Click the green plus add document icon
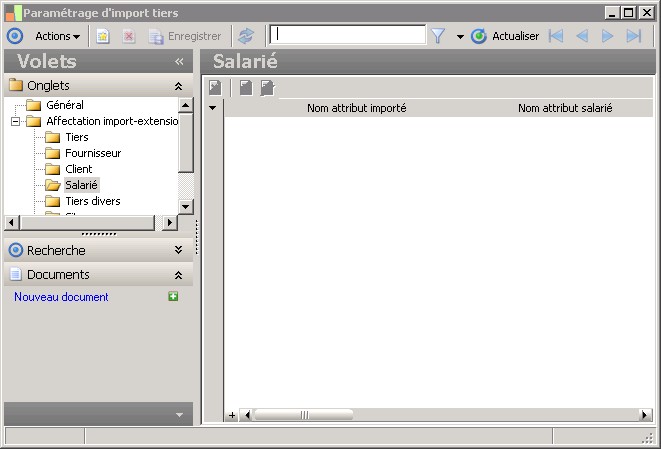661x449 pixels. [x=173, y=296]
